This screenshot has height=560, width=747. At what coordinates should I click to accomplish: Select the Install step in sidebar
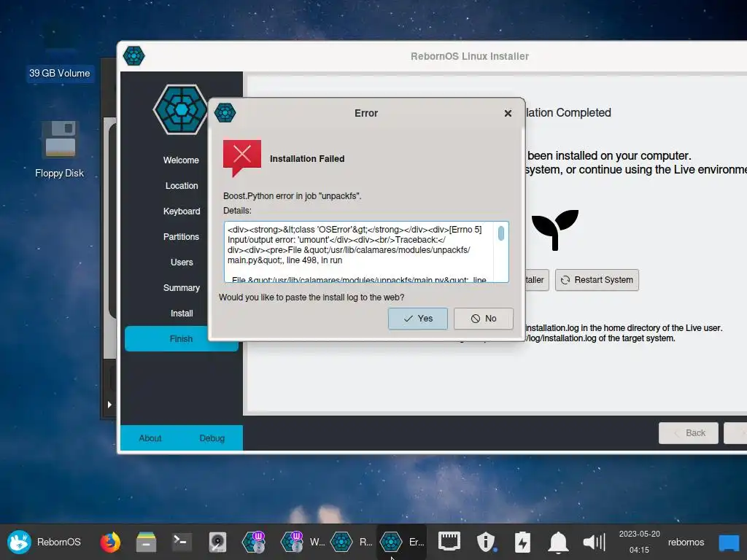click(181, 314)
